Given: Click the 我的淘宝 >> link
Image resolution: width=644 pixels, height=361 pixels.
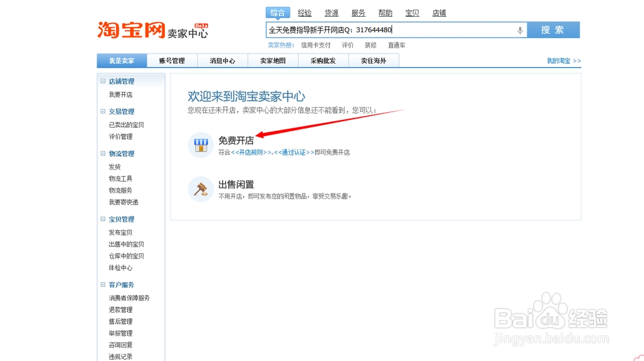Looking at the screenshot, I should (563, 61).
